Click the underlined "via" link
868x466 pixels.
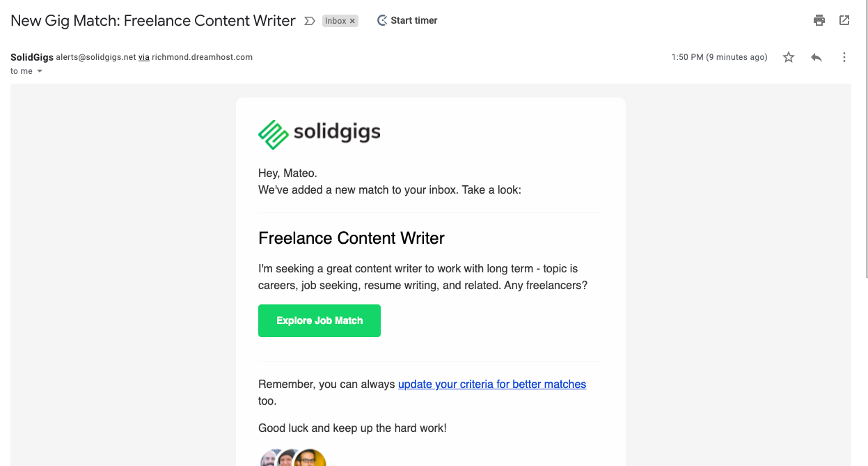click(144, 57)
